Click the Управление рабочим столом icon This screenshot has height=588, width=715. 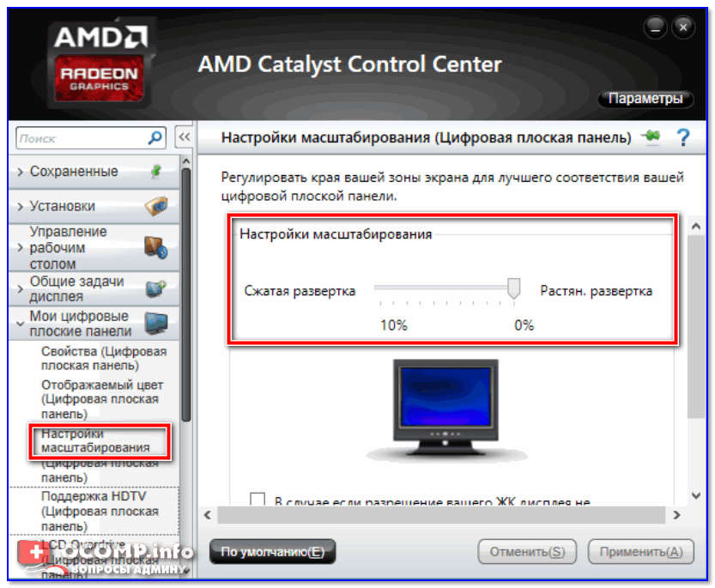pos(156,248)
